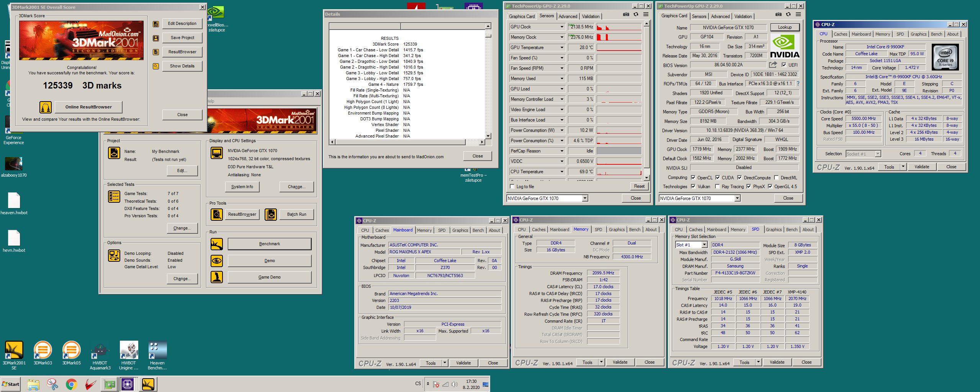Open the heaven.hwbot desktop file
The image size is (980, 392).
[14, 204]
